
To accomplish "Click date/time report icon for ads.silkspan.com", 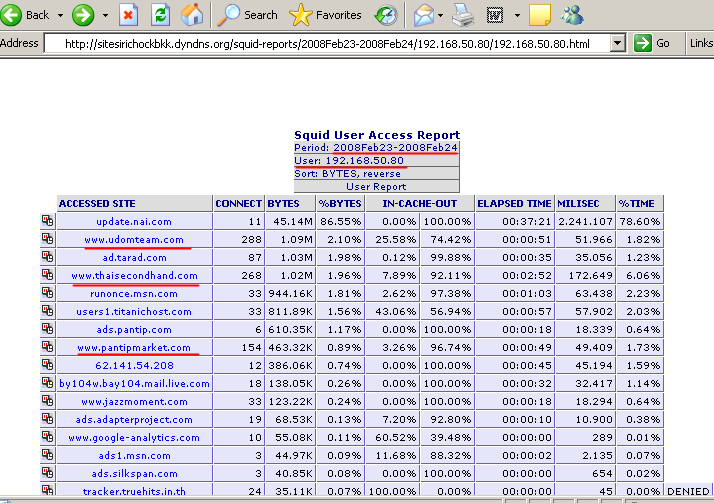I will (x=48, y=473).
